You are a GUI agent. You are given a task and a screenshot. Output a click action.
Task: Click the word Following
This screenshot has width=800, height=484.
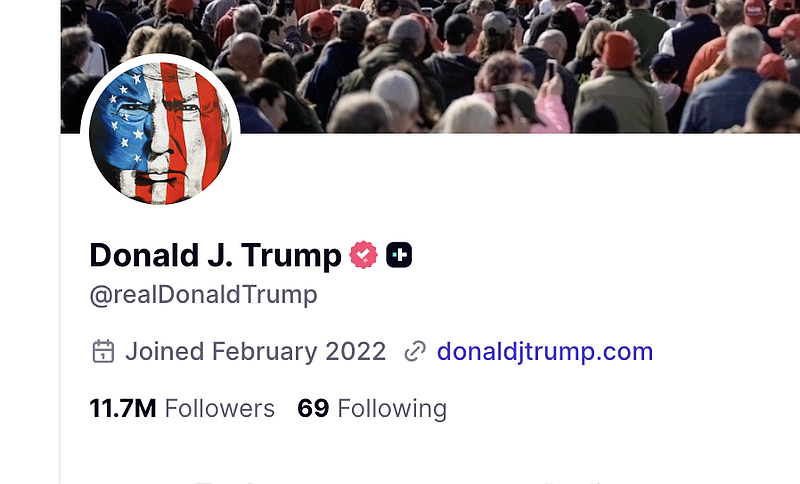coord(392,409)
